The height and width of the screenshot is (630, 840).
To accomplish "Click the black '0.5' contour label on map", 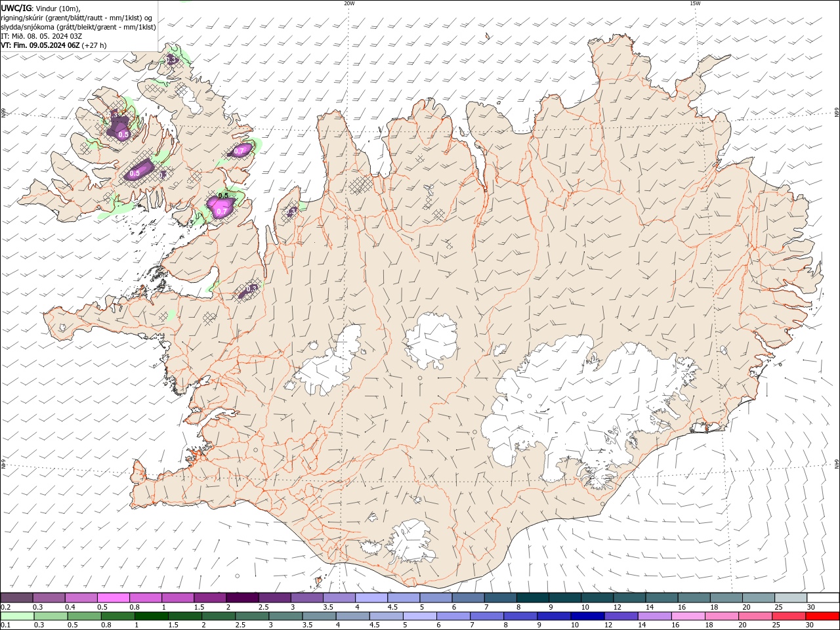I will 223,196.
